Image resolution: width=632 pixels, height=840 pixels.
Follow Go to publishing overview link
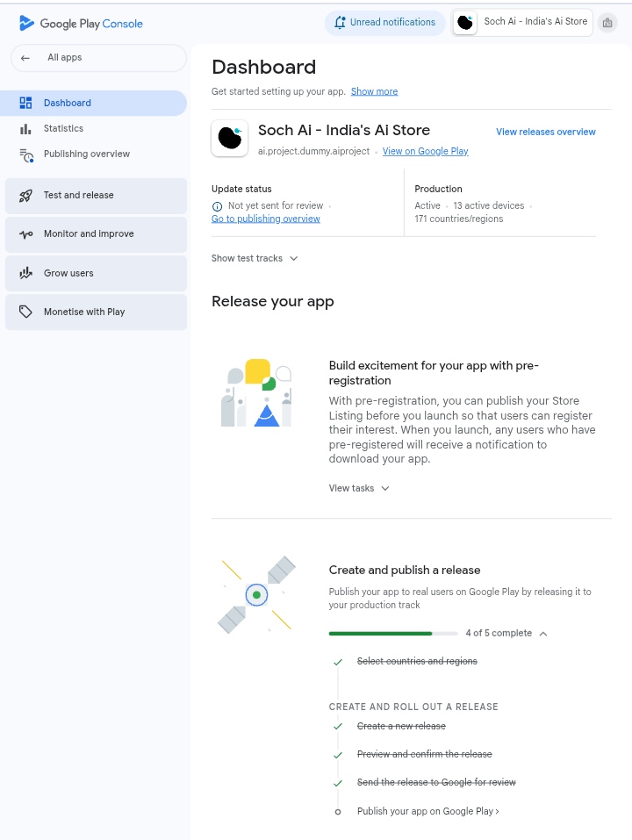266,219
